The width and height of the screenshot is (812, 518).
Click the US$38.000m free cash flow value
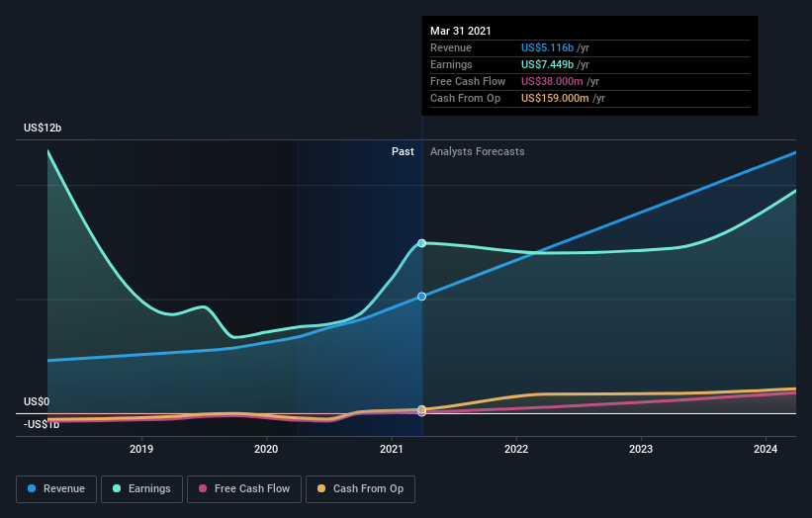pos(552,81)
